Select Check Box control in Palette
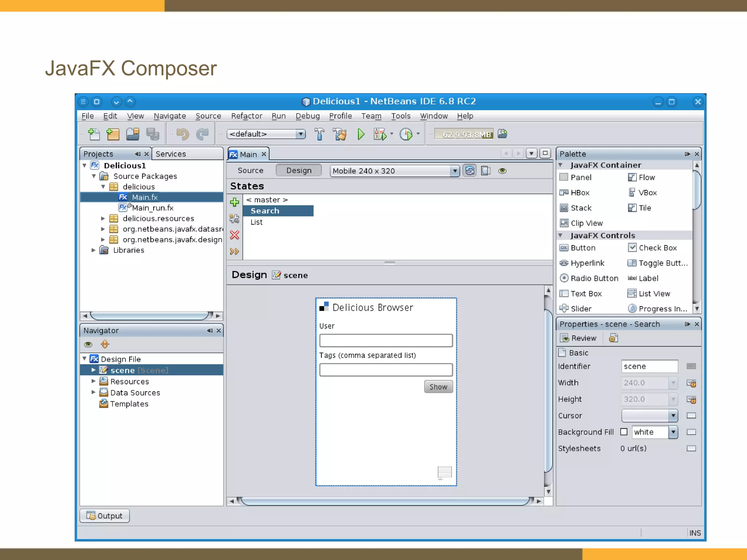 pos(652,248)
